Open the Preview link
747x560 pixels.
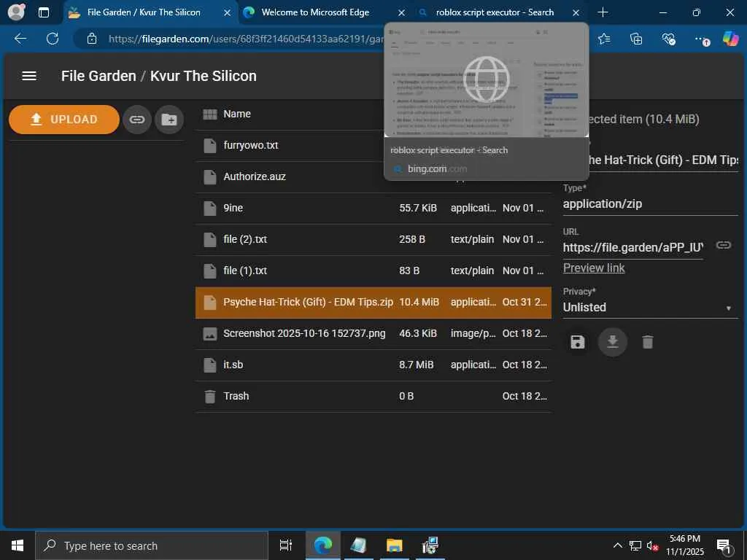coord(594,268)
